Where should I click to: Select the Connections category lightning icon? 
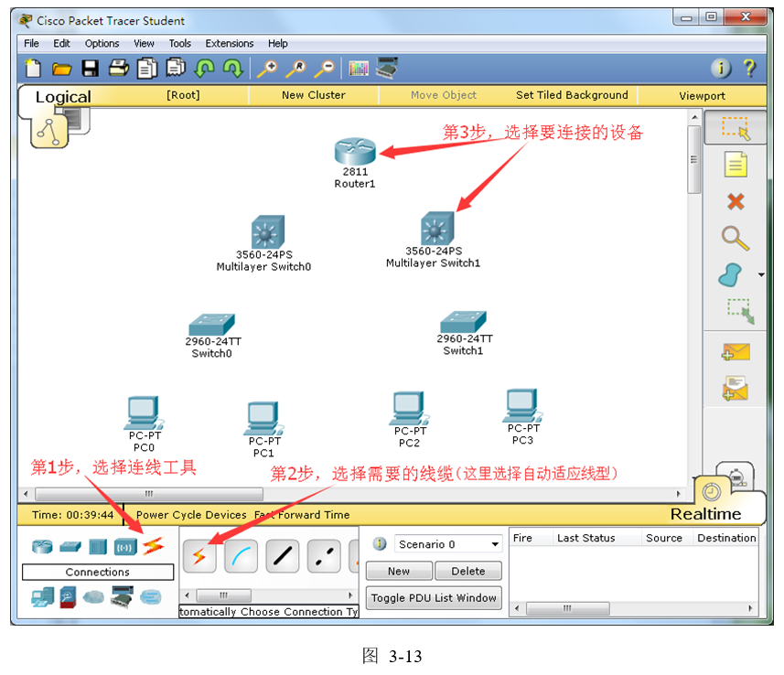[x=152, y=546]
